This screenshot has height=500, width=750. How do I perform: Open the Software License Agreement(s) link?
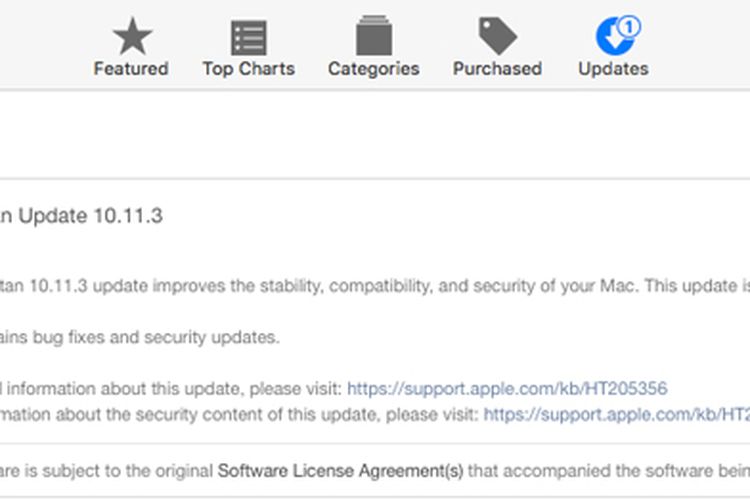341,471
